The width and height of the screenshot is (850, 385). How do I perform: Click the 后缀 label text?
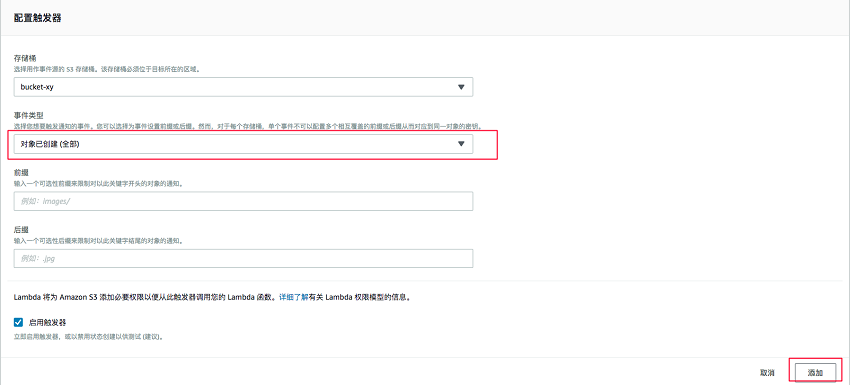pyautogui.click(x=21, y=230)
